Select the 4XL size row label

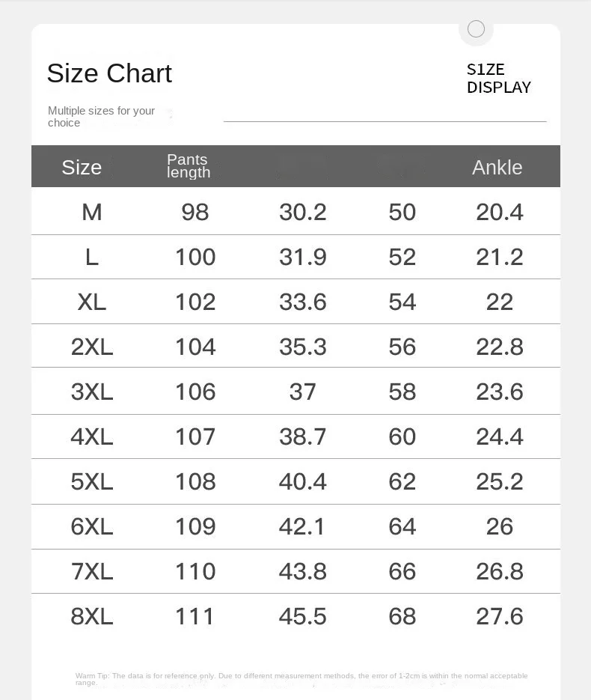92,436
